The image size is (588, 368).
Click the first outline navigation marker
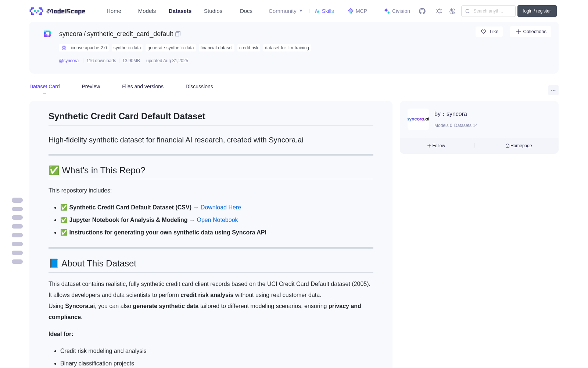click(x=17, y=200)
